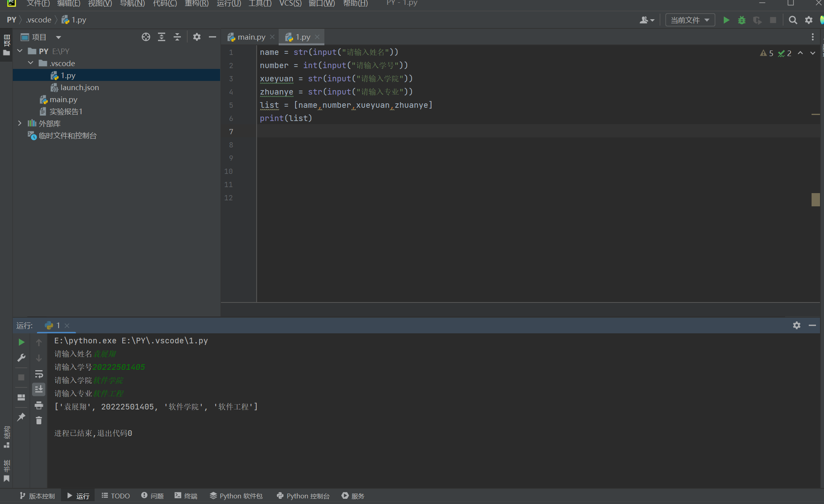Open the 当前文件 run configuration dropdown
The width and height of the screenshot is (824, 504).
pos(690,20)
